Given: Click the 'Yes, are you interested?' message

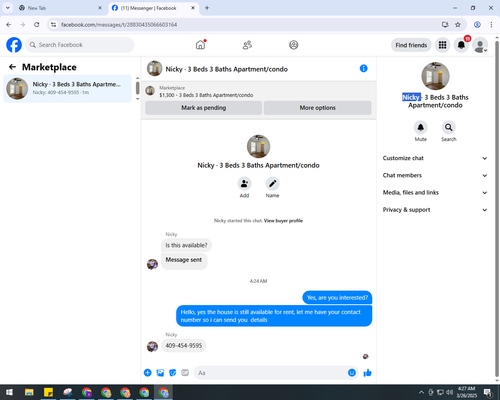Looking at the screenshot, I should 337,298.
